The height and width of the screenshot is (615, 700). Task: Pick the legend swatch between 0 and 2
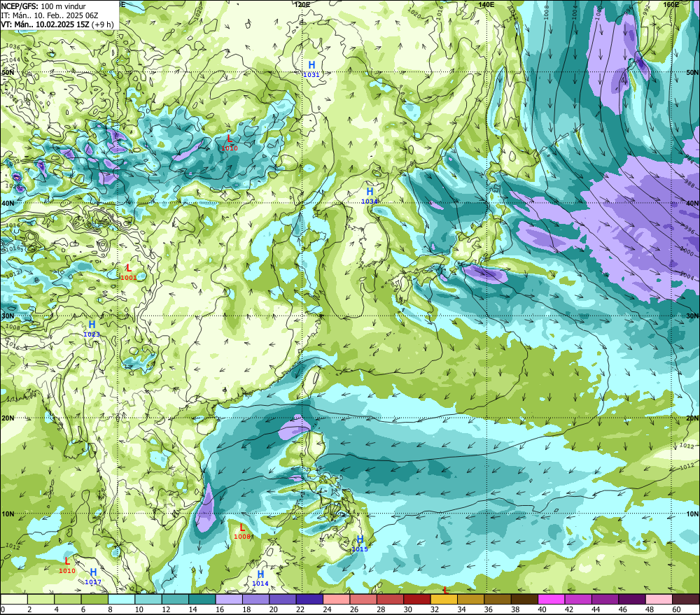(x=14, y=599)
